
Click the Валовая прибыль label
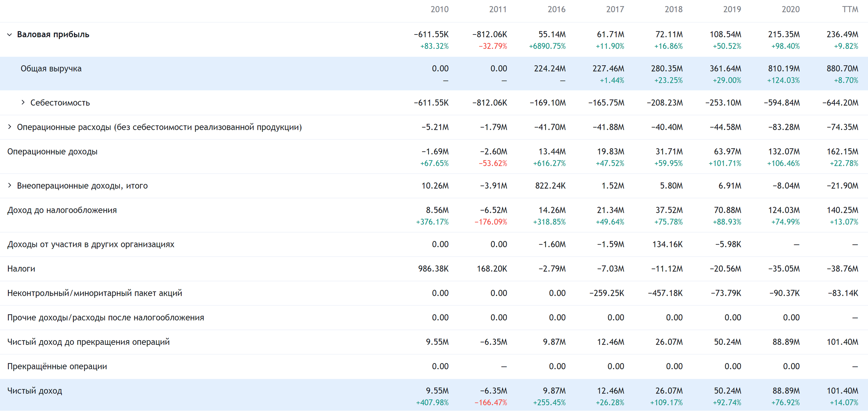tap(53, 35)
